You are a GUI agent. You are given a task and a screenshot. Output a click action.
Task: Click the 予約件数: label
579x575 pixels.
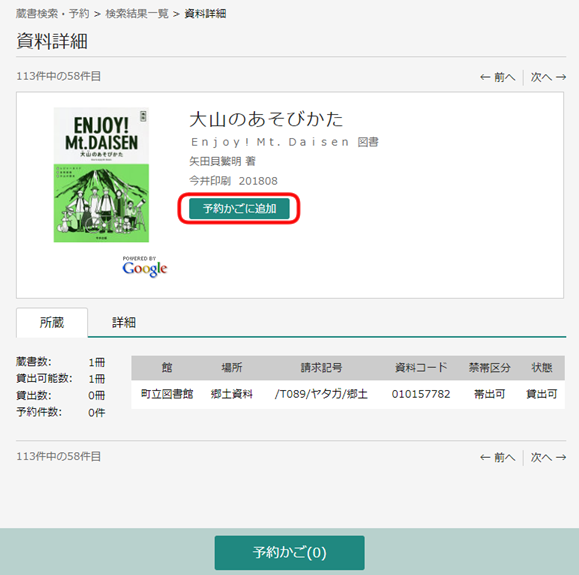(x=39, y=412)
